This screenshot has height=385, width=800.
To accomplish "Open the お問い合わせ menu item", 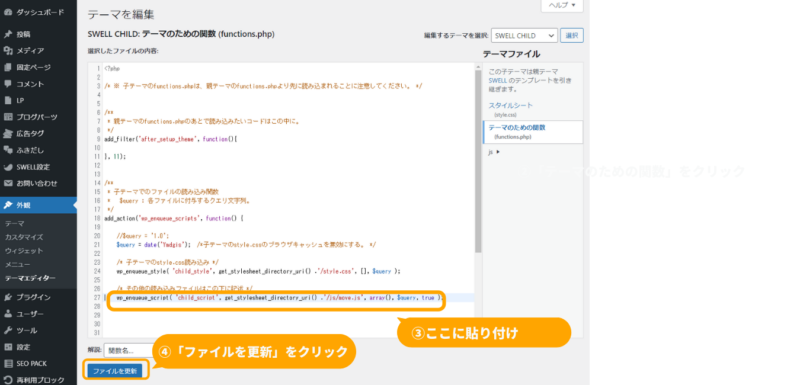I will (37, 183).
